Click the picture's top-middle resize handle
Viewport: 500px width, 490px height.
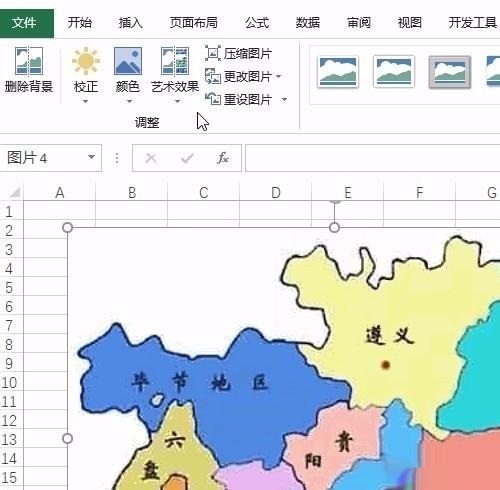pyautogui.click(x=334, y=228)
